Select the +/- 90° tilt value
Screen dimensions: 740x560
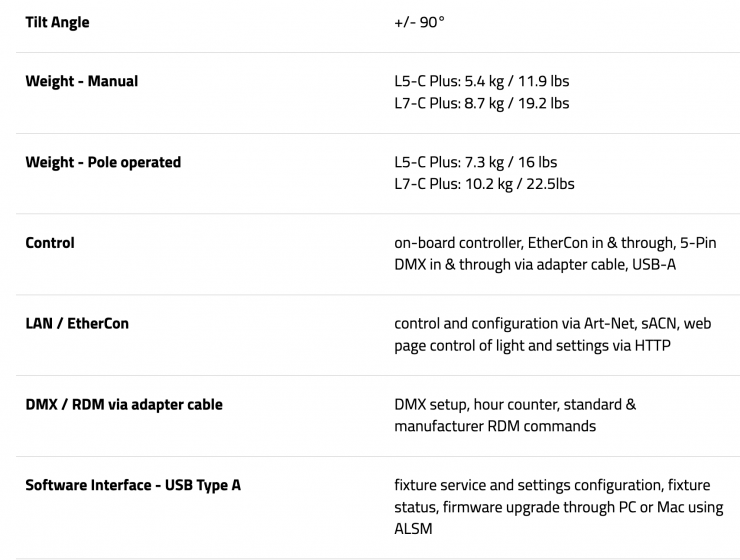pyautogui.click(x=419, y=22)
